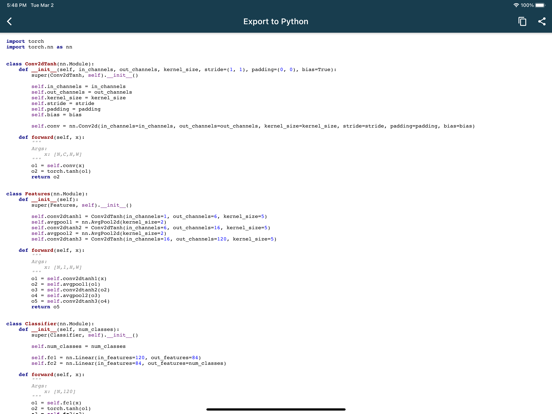Click the 'self.conv2dtanh3 = Conv2dTanh' line
This screenshot has width=552, height=414.
(154, 239)
